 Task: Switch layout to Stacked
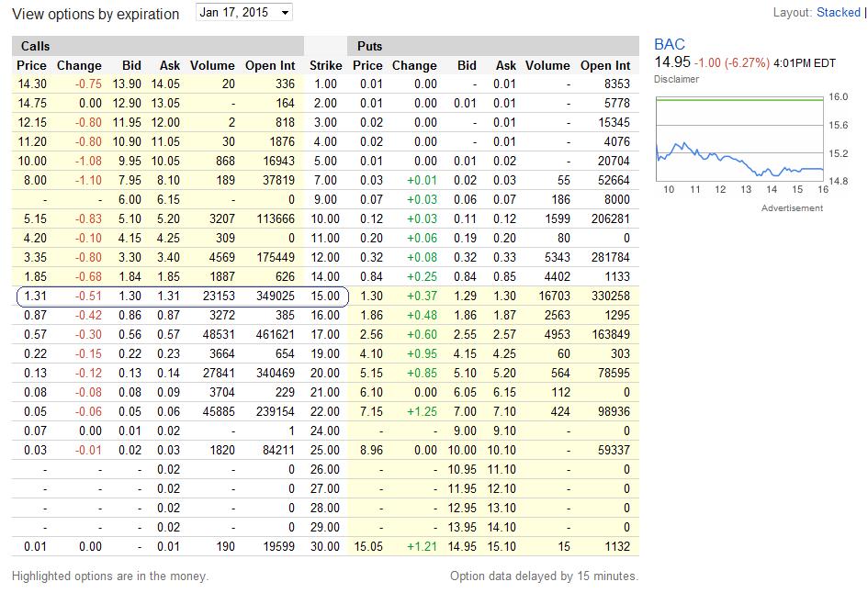[838, 12]
